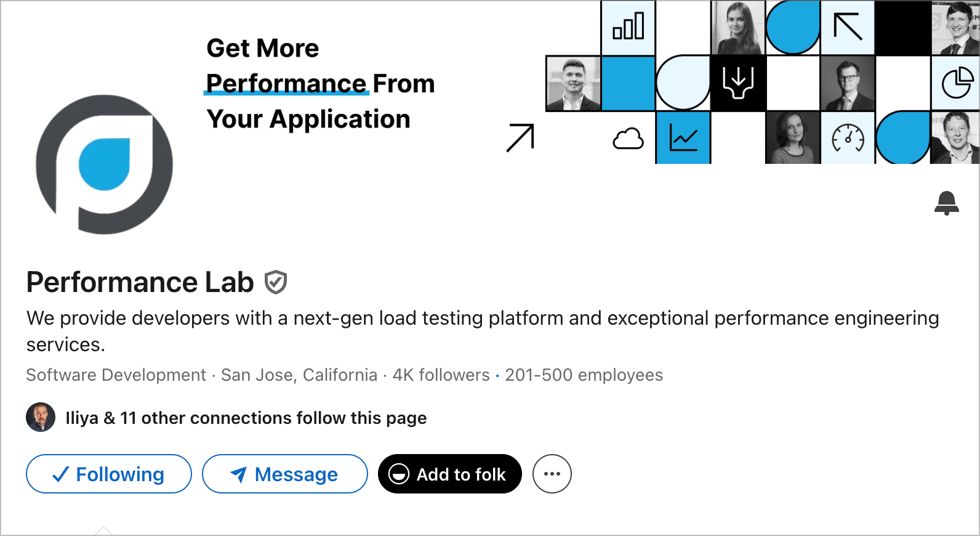Click Iliya & 11 other connections link
Viewport: 980px width, 536px height.
point(246,417)
